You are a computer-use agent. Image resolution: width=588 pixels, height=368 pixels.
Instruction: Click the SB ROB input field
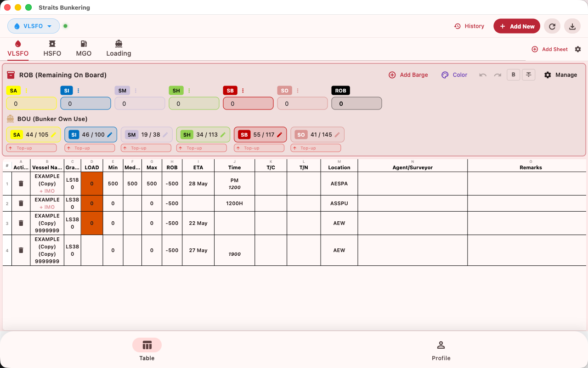(249, 103)
